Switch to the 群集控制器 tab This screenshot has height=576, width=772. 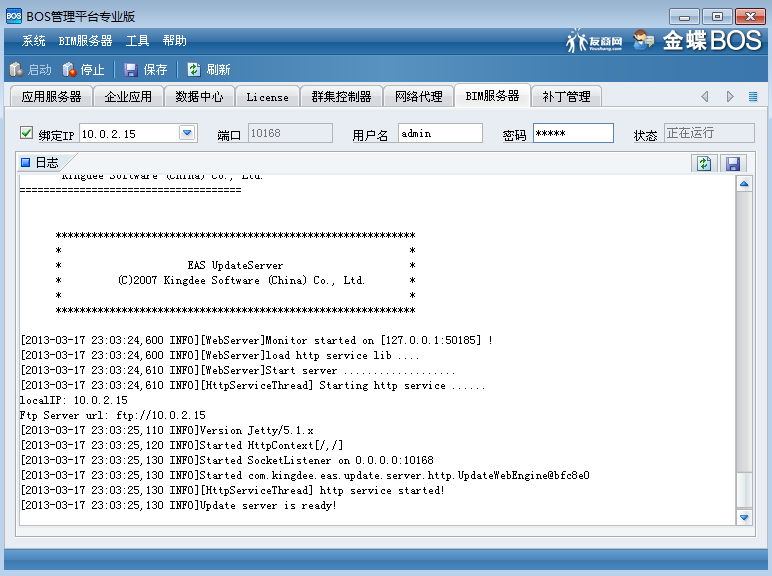[x=341, y=96]
